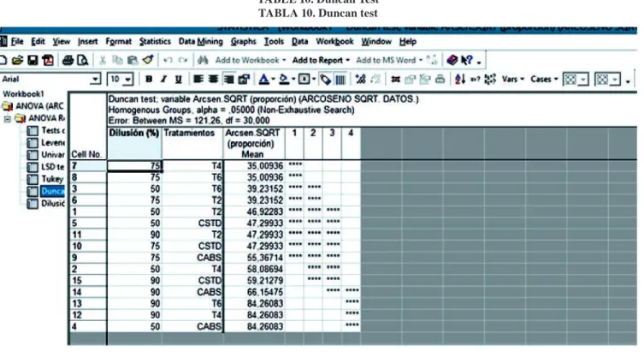
Task: Click the Arcsen.SQRT Mean column header
Action: pyautogui.click(x=254, y=143)
